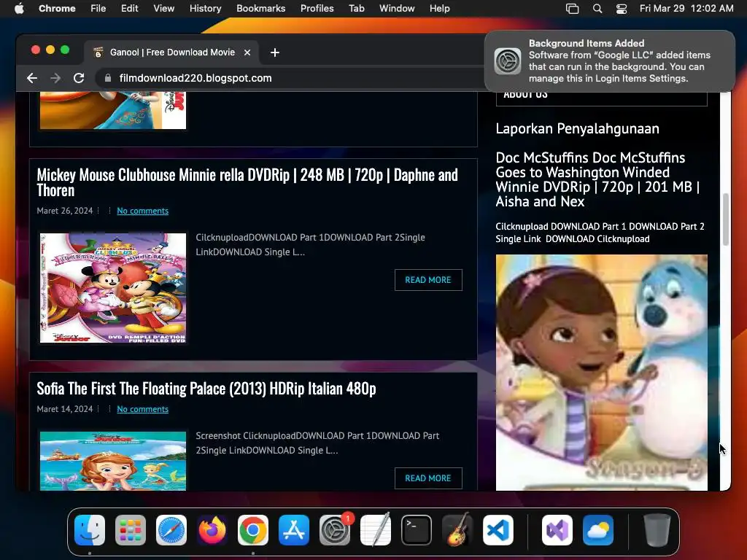Click the Mickey Mouse Clubhouse DVD thumbnail
Image resolution: width=747 pixels, height=560 pixels.
click(113, 288)
